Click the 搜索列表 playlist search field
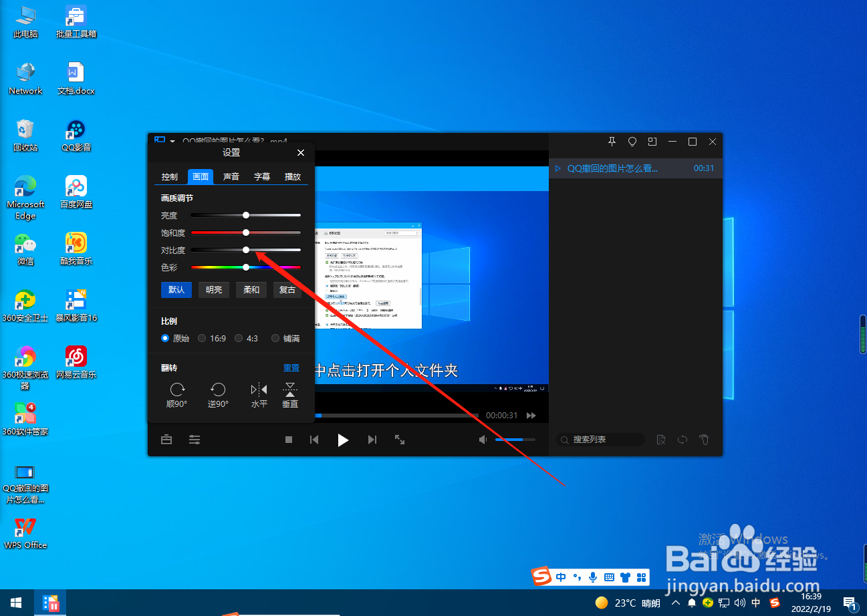This screenshot has width=867, height=616. 600,440
